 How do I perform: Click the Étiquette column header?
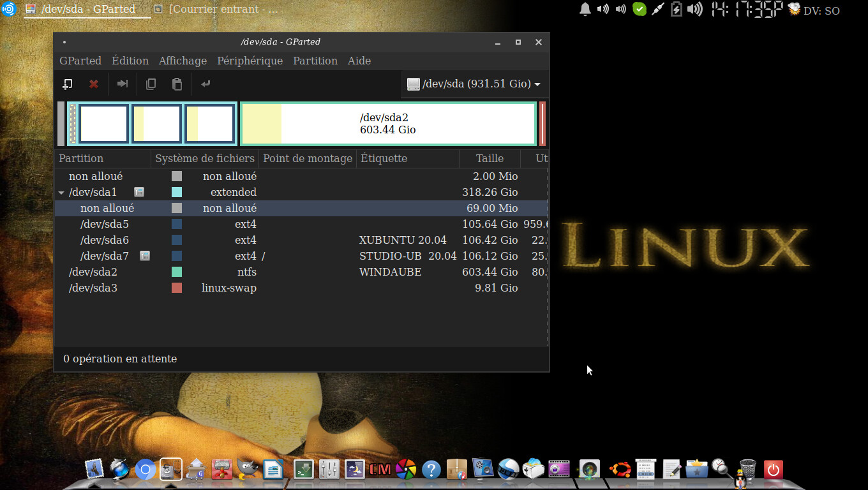408,158
